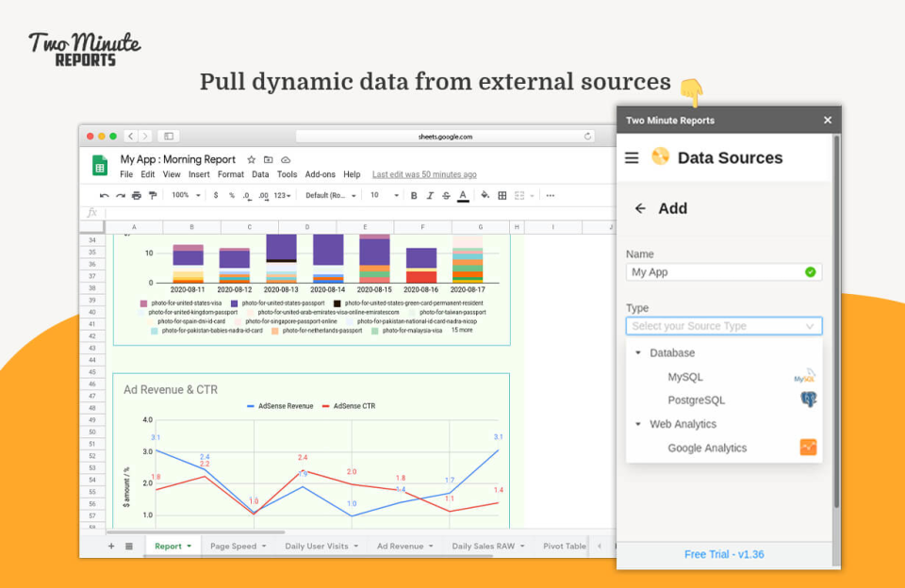Open the Add-ons menu
Image resolution: width=905 pixels, height=588 pixels.
(x=321, y=174)
